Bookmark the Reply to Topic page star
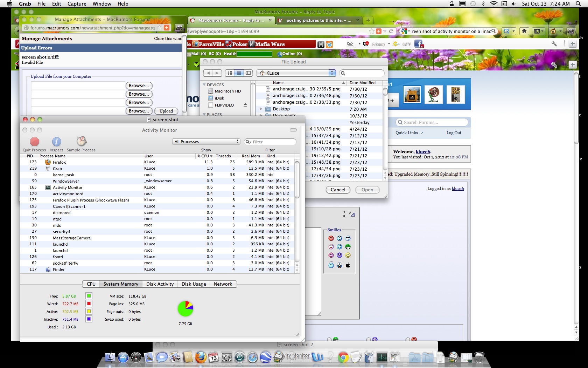This screenshot has width=588, height=368. point(371,31)
